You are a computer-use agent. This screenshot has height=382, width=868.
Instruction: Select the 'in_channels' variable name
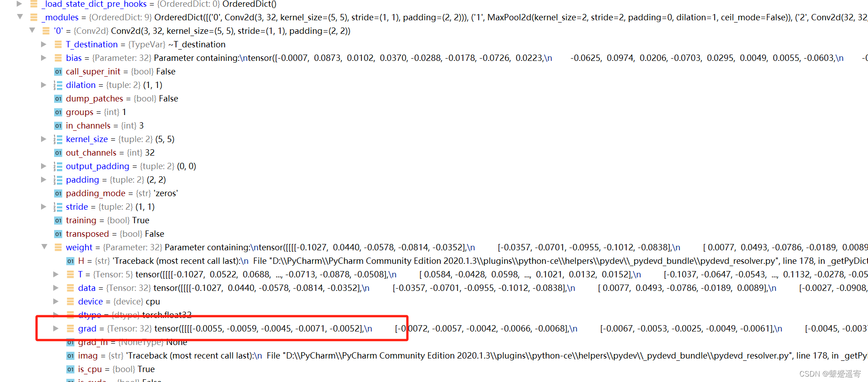[88, 125]
